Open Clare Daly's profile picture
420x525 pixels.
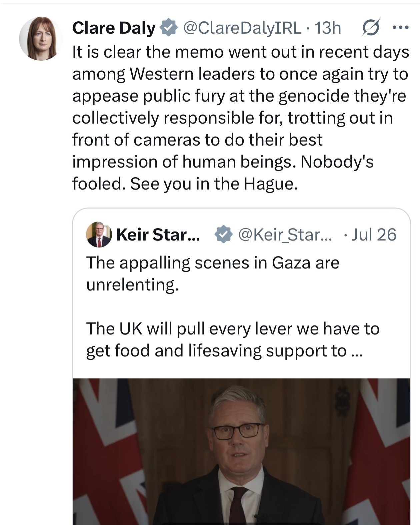click(41, 38)
